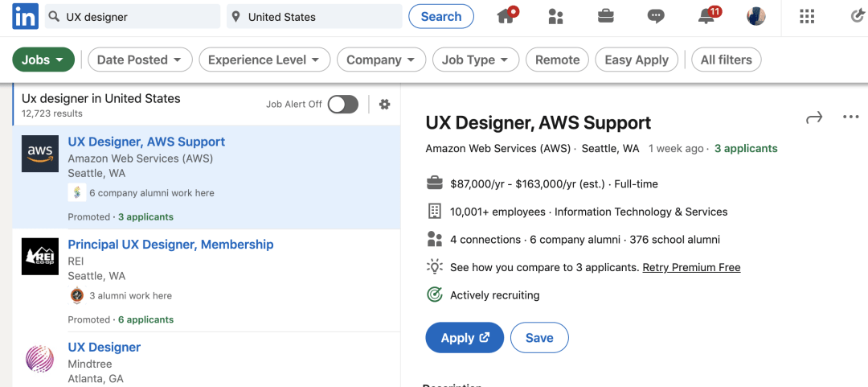This screenshot has height=387, width=868.
Task: Click "Job Alert Off" label
Action: pyautogui.click(x=294, y=105)
